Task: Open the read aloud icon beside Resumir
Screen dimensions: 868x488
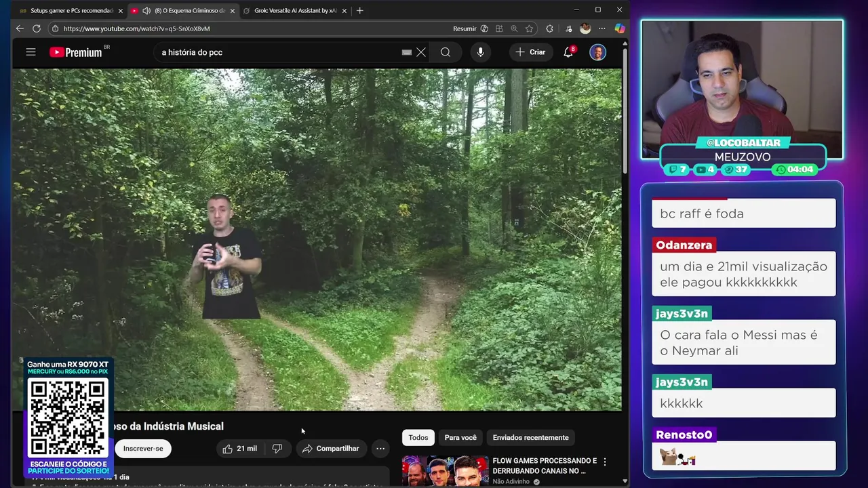Action: [x=484, y=28]
